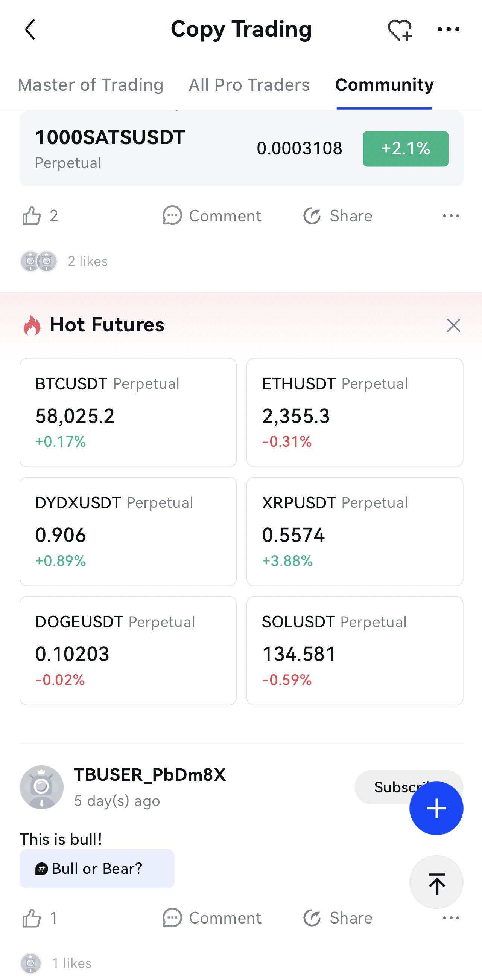Share the 1000SATSUSDT post
The image size is (482, 980).
338,216
